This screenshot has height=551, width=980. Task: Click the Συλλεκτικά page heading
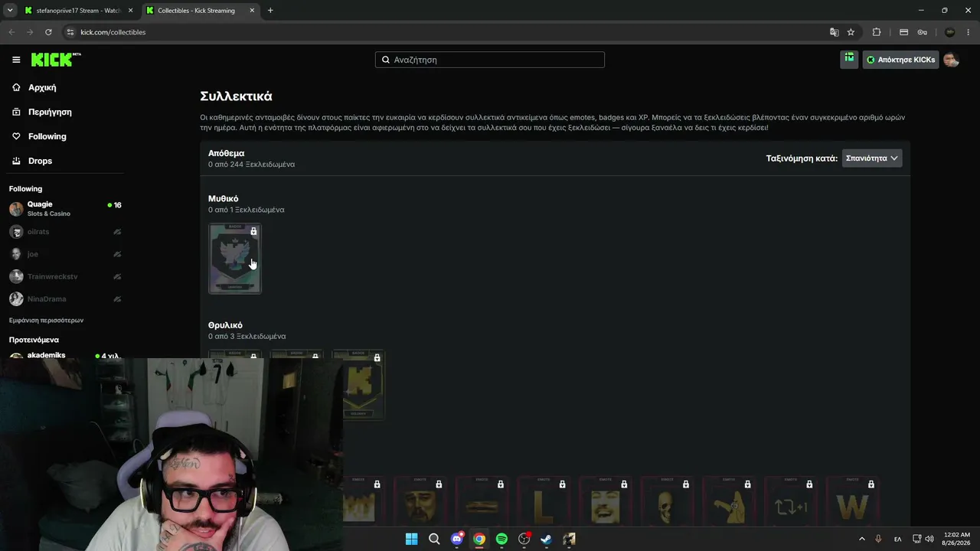click(236, 96)
